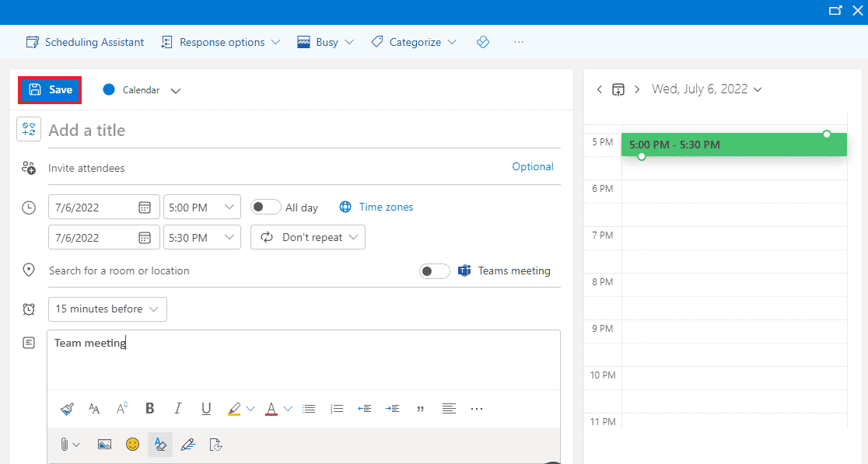Open more options ellipsis in top toolbar
The image size is (868, 464).
[518, 42]
